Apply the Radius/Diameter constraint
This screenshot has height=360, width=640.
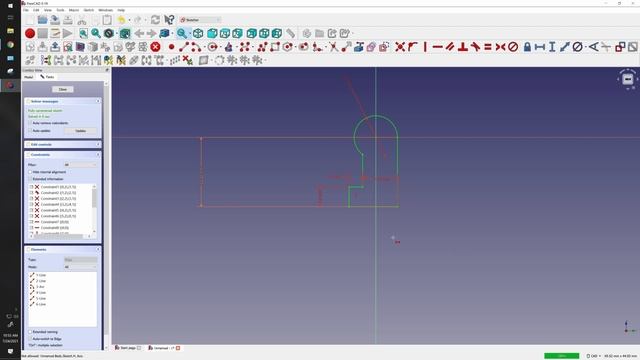coord(577,47)
